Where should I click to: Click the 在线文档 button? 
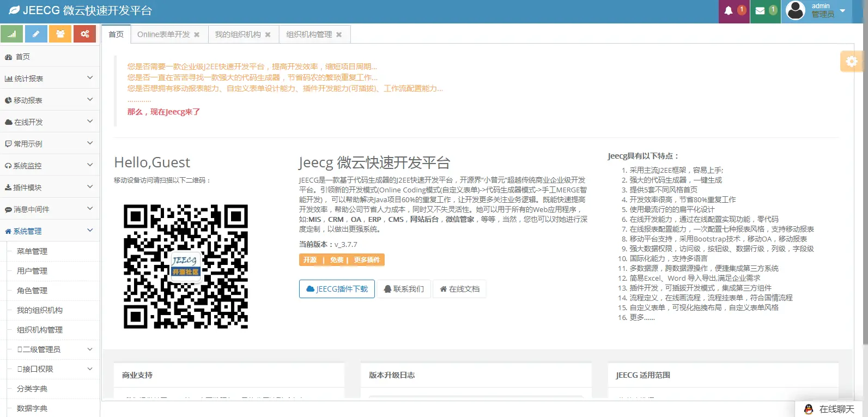459,289
